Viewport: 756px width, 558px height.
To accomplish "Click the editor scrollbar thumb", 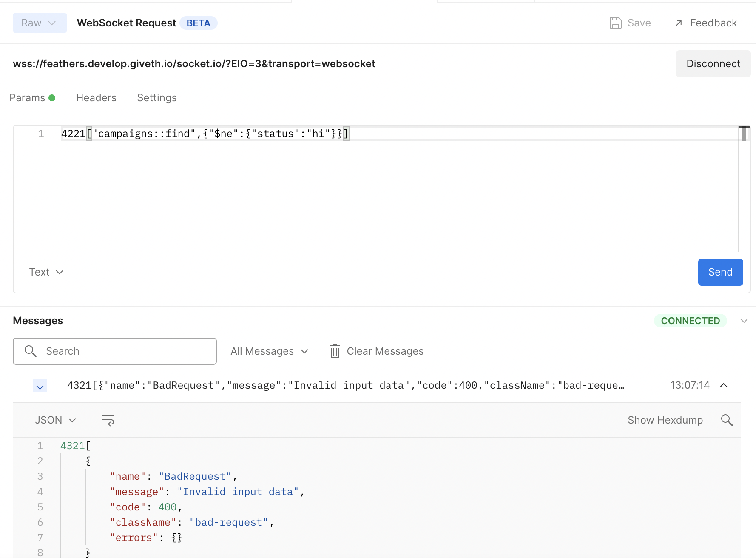I will point(744,134).
